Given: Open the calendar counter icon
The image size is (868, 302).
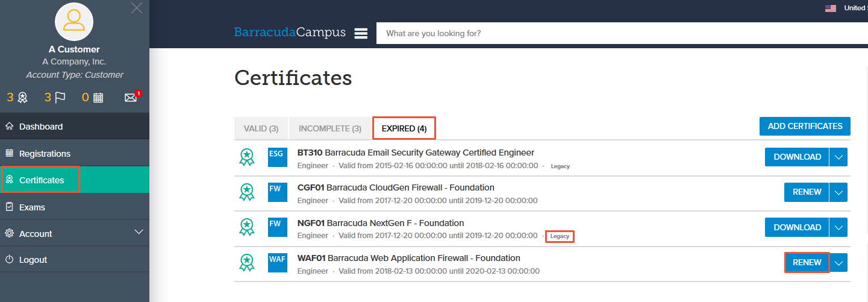Looking at the screenshot, I should (98, 98).
